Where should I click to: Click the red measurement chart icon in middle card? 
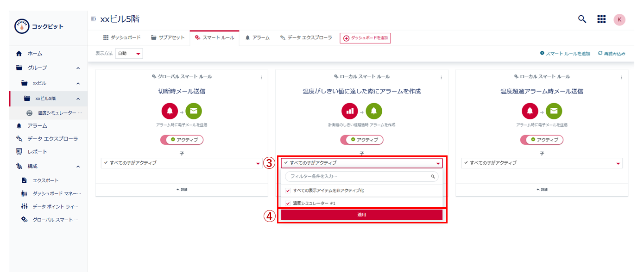350,111
